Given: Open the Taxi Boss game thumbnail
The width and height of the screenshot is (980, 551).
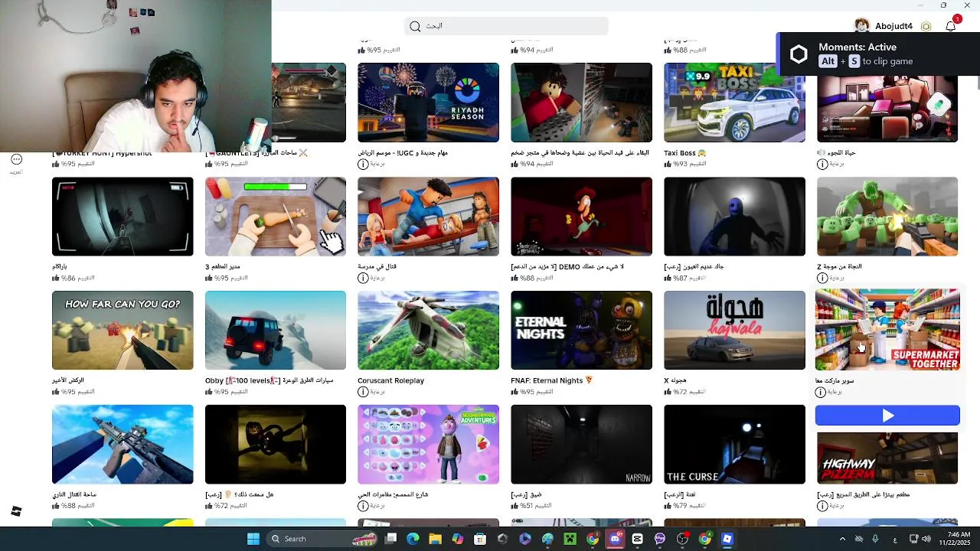Looking at the screenshot, I should (x=734, y=103).
